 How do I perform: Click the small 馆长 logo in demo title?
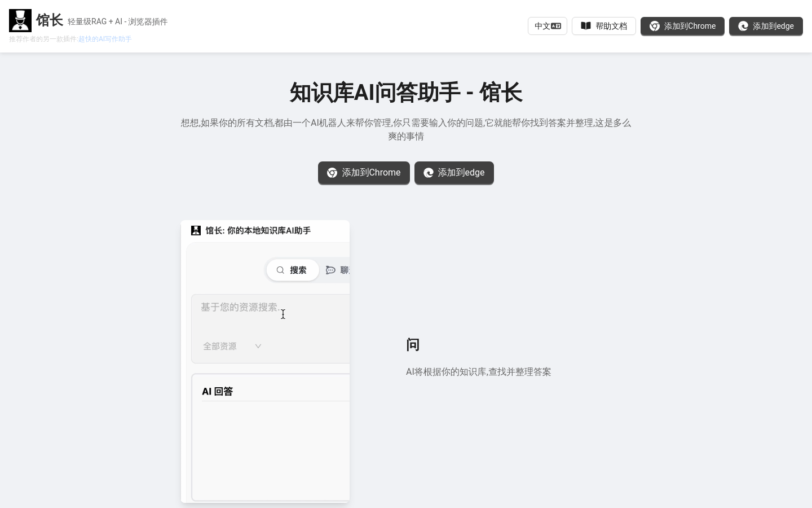pyautogui.click(x=196, y=230)
